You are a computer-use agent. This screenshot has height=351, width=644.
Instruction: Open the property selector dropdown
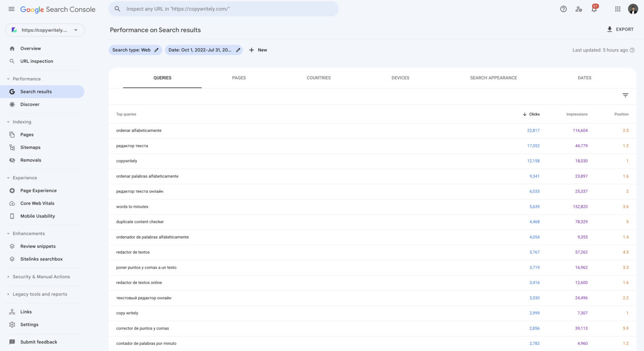point(45,30)
